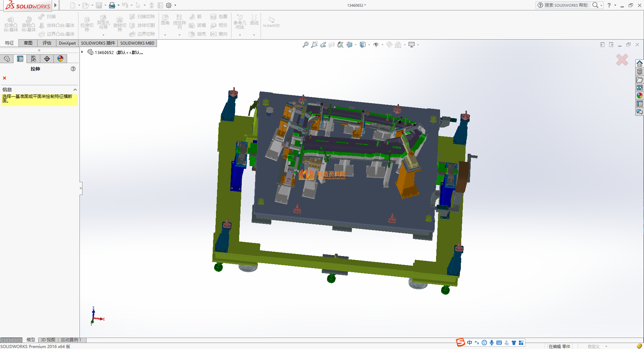Cancel the sketch with the large red X
This screenshot has width=644, height=349.
click(622, 60)
